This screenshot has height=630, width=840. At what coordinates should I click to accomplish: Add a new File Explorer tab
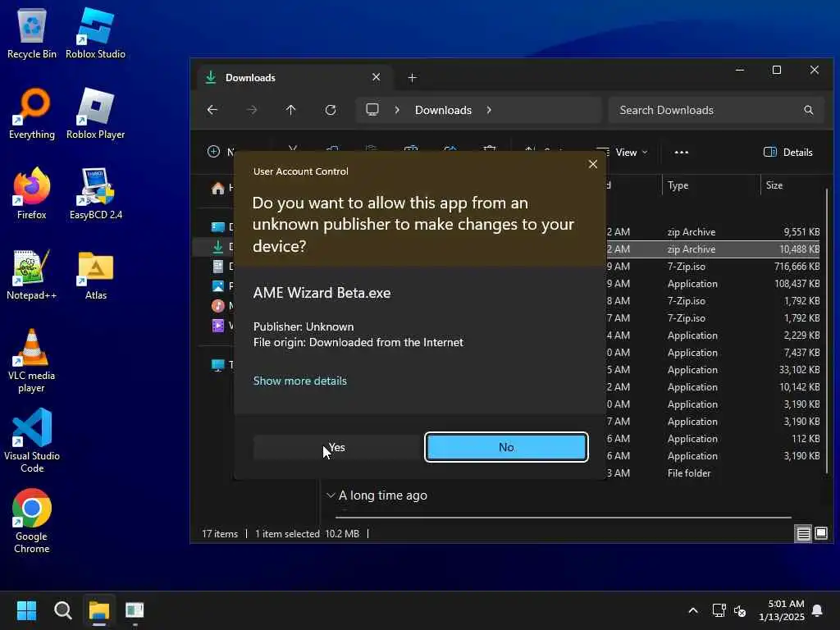(412, 78)
